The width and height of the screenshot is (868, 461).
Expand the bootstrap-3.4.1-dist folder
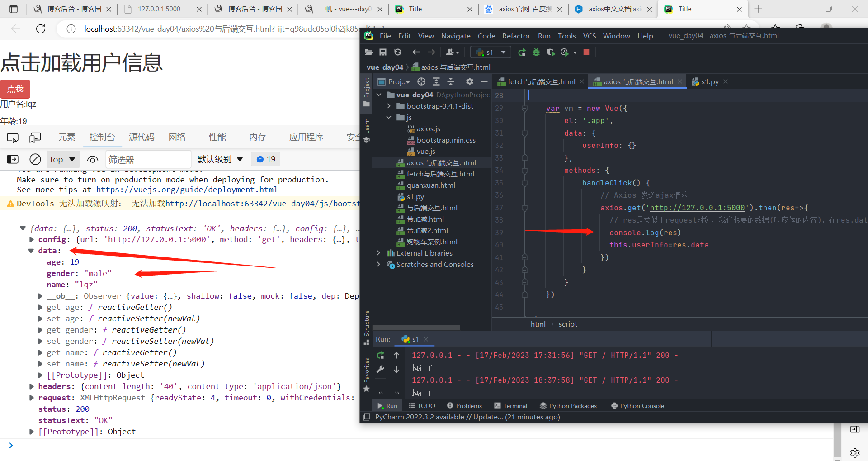tap(389, 106)
